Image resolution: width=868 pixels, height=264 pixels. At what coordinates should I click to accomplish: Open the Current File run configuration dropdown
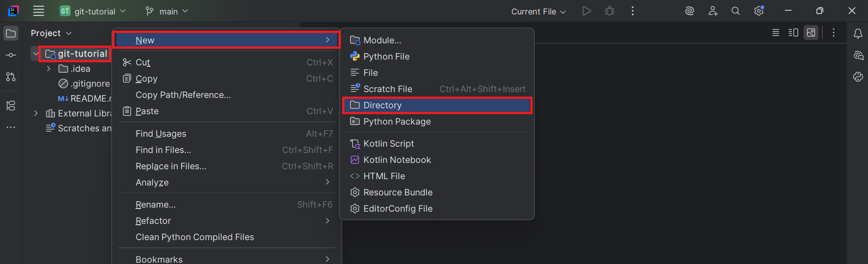tap(538, 12)
